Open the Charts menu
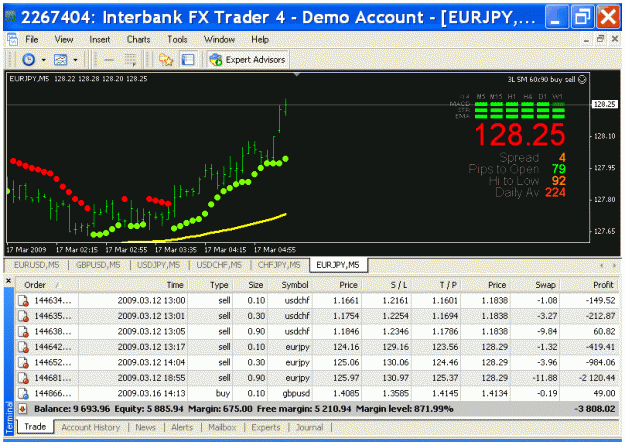The width and height of the screenshot is (625, 442). [138, 39]
